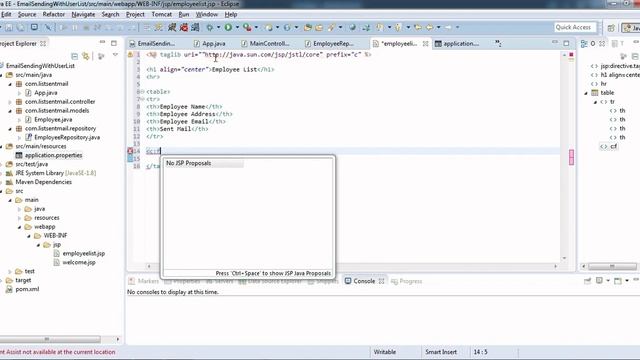Click the warning marker on line 1
640x360 pixels.
click(x=130, y=54)
